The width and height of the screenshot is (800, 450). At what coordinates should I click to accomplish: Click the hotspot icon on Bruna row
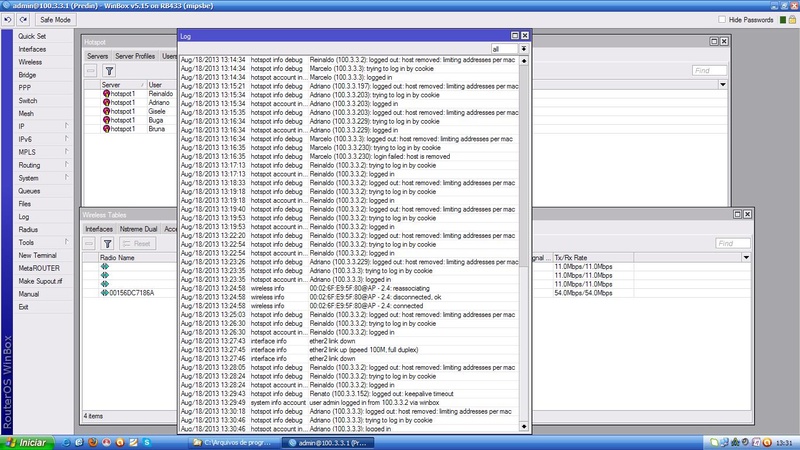[x=106, y=129]
